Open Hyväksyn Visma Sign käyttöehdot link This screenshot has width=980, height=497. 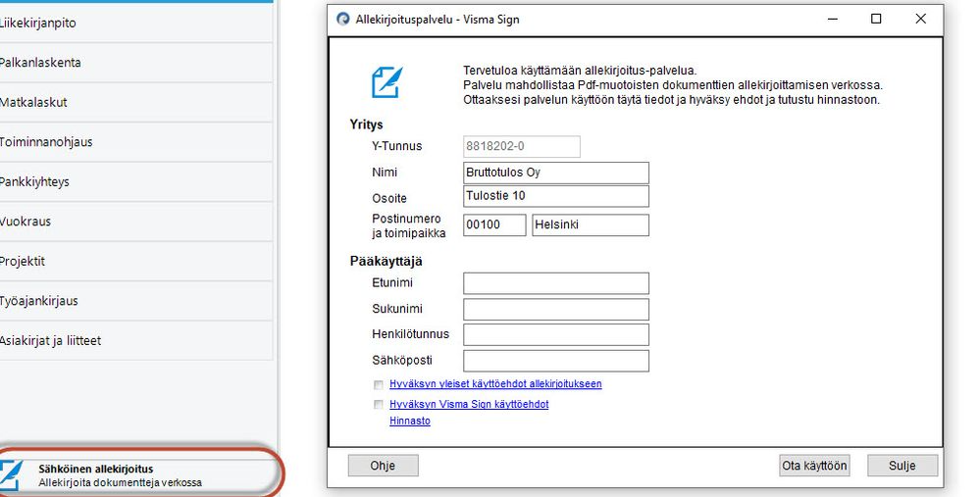coord(469,405)
